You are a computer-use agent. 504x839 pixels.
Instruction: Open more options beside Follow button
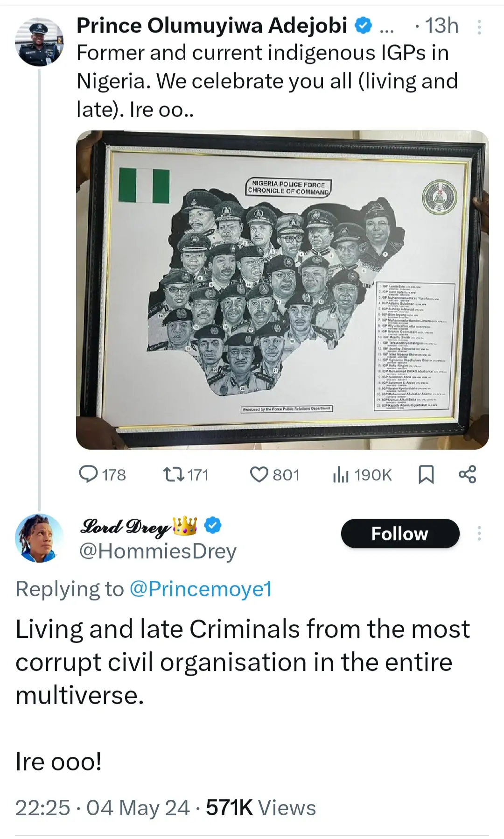(x=479, y=533)
